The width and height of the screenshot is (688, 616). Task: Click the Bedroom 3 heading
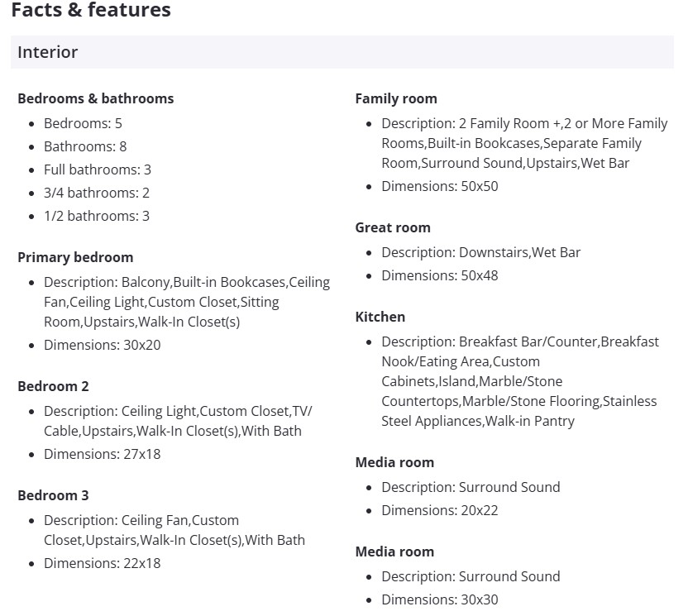click(53, 495)
